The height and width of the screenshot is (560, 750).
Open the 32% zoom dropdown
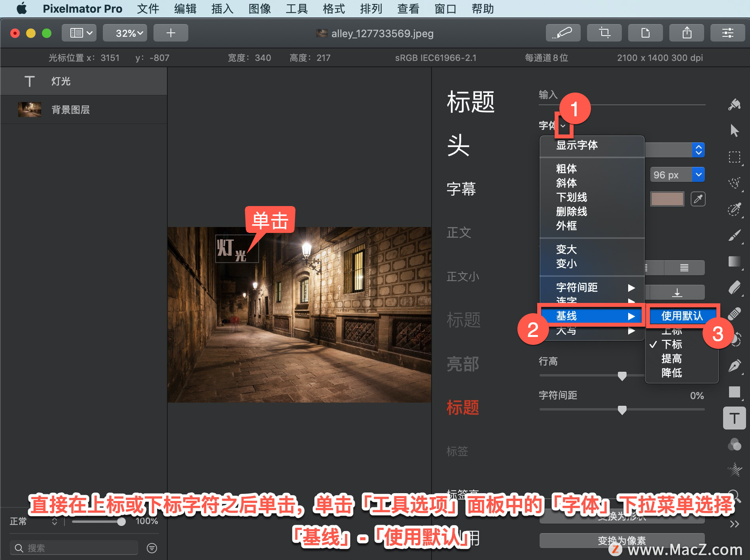pyautogui.click(x=125, y=33)
